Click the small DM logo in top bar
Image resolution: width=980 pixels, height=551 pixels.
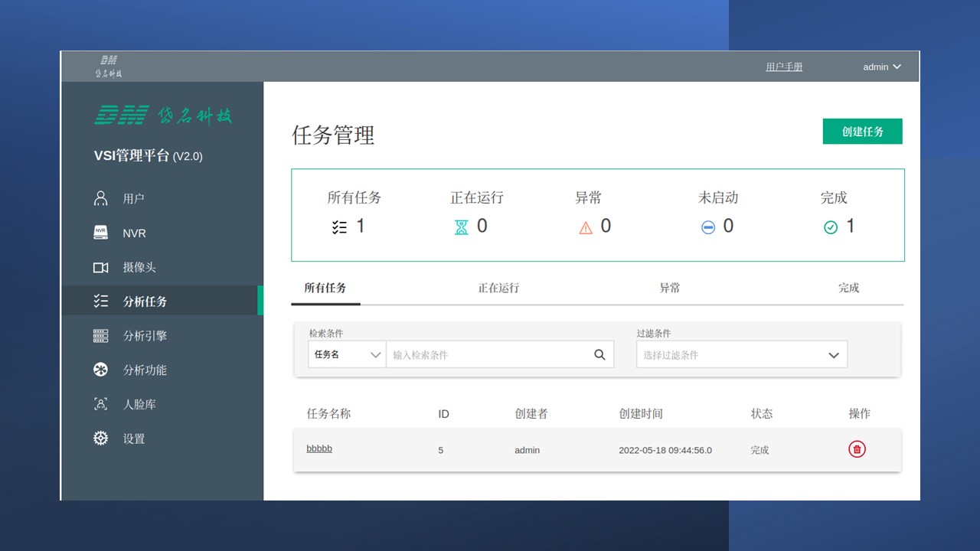[x=109, y=67]
